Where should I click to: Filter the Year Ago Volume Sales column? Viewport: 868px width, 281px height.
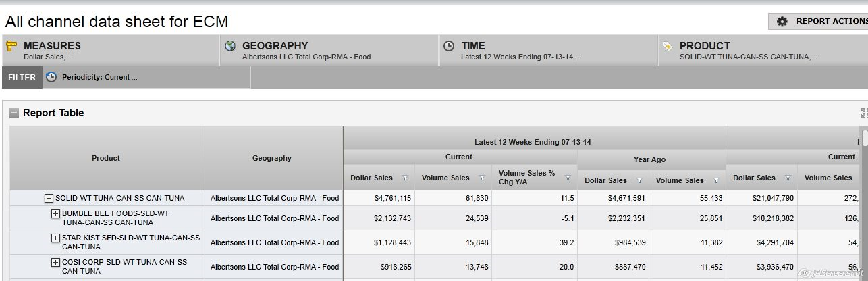[716, 181]
